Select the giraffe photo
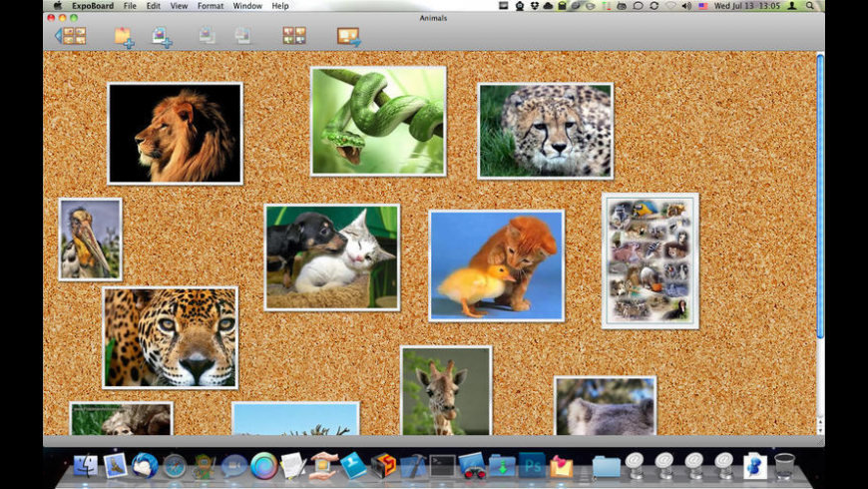868x489 pixels. tap(446, 390)
